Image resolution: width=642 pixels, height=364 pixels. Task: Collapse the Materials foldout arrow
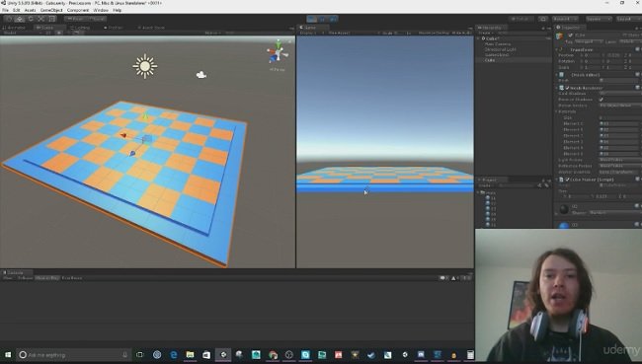(x=557, y=111)
